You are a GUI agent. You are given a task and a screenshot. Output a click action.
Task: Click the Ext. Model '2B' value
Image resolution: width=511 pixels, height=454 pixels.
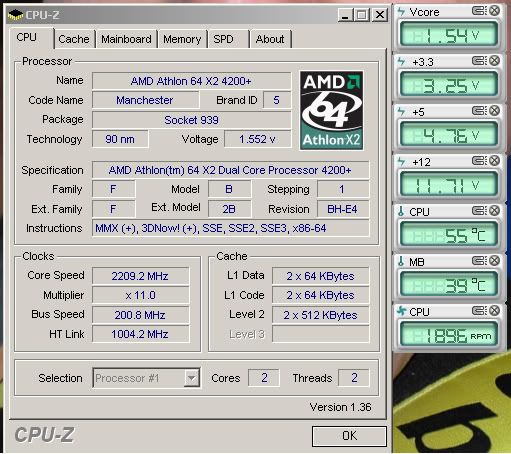[229, 209]
